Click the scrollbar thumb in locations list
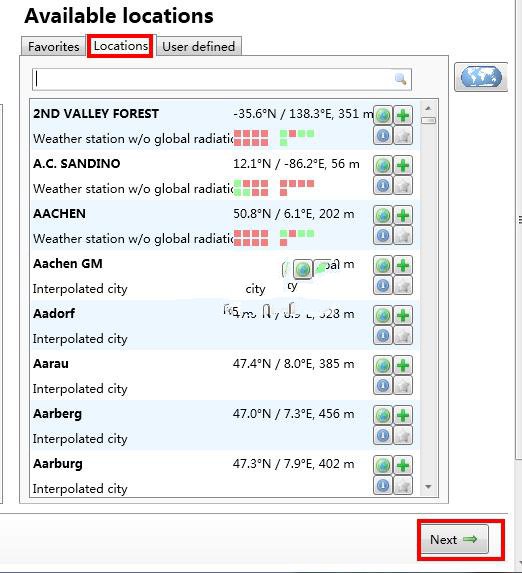 [428, 120]
